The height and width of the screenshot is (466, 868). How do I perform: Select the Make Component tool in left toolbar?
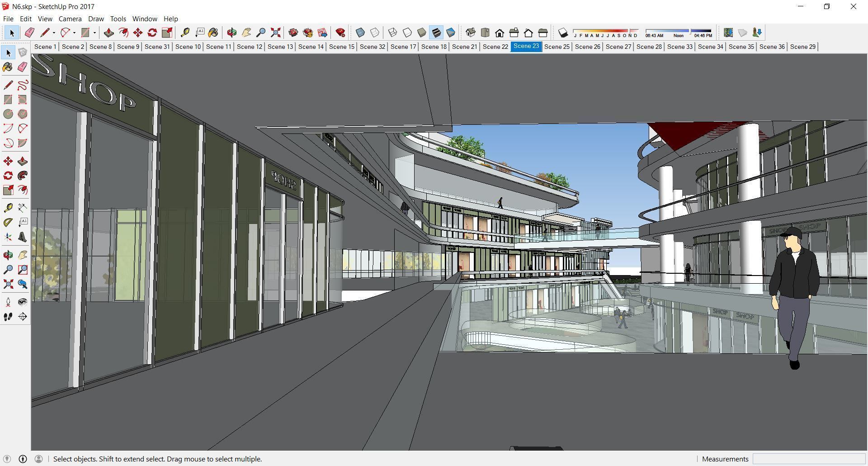[x=23, y=53]
